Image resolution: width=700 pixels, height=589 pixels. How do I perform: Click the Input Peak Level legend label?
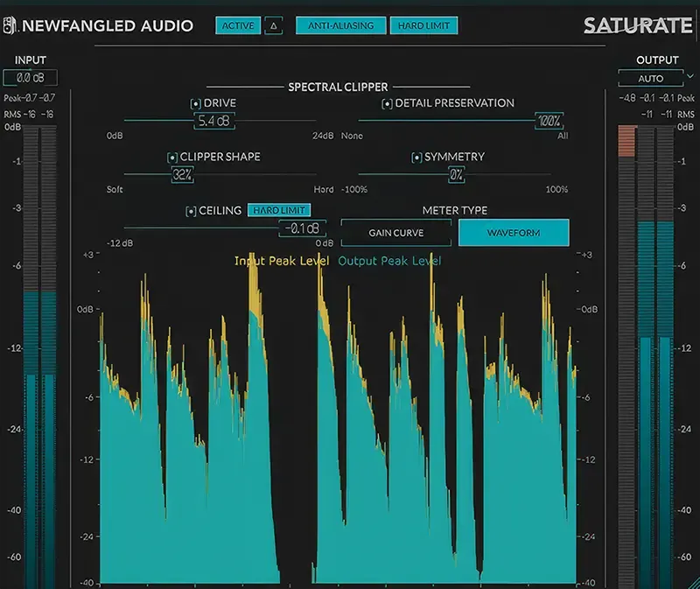pos(282,261)
